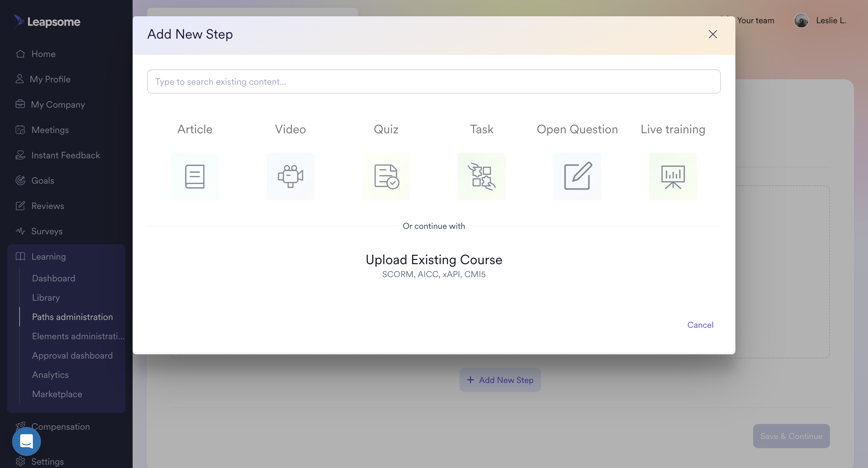Click the Video label text

point(291,129)
